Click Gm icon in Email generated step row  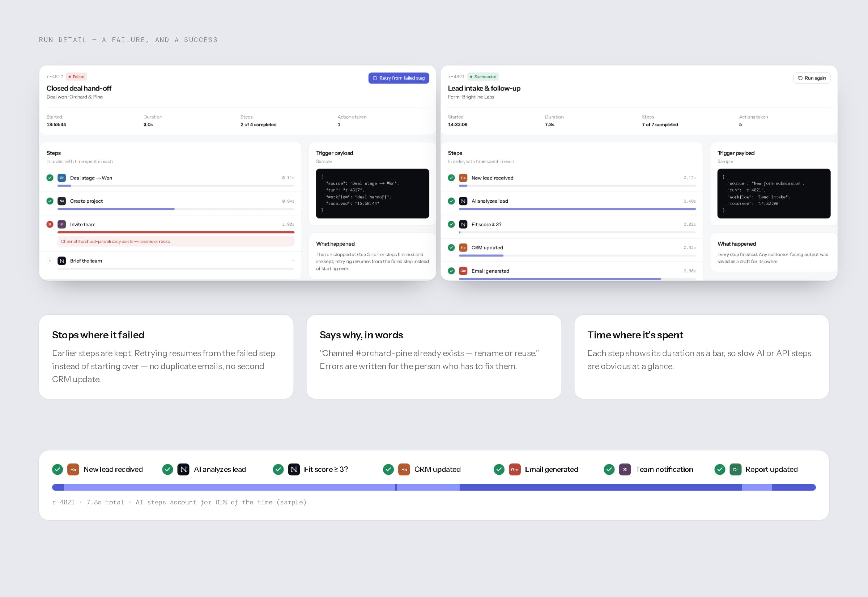click(463, 271)
